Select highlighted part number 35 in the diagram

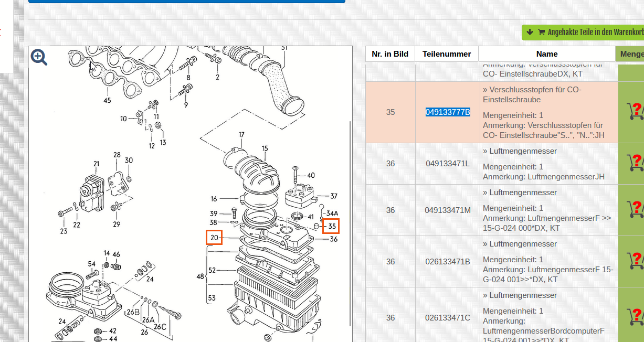(x=331, y=226)
